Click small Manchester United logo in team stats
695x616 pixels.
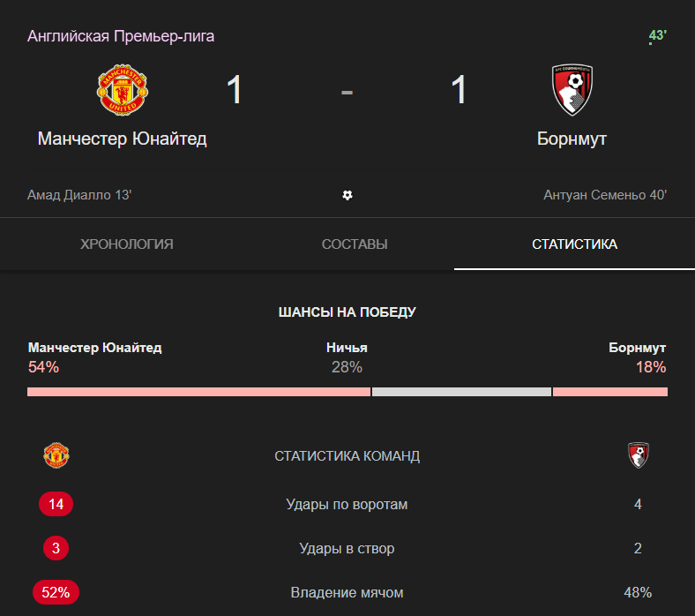56,455
